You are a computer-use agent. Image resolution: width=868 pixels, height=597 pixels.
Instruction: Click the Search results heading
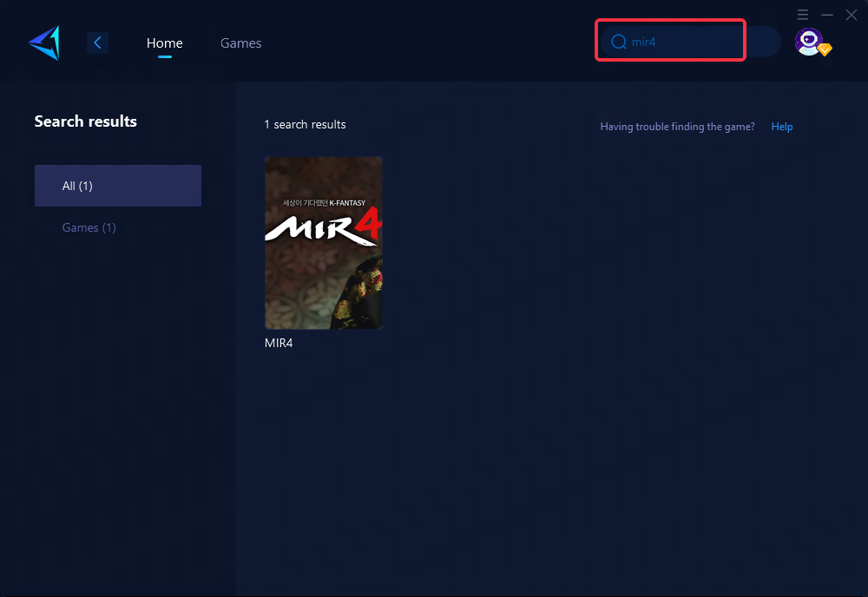tap(86, 121)
